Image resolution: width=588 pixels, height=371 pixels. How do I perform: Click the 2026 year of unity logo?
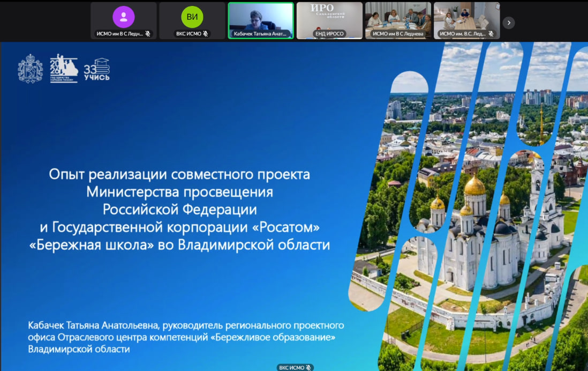[64, 68]
